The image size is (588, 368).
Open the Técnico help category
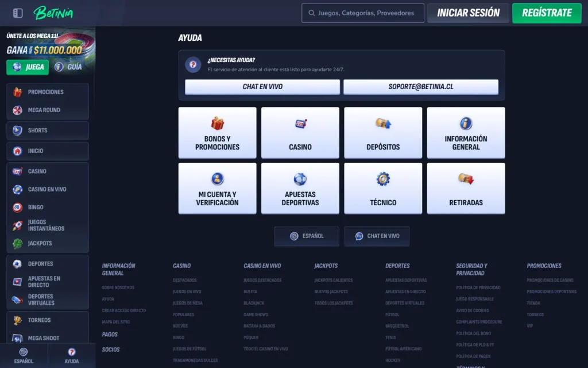tap(383, 188)
